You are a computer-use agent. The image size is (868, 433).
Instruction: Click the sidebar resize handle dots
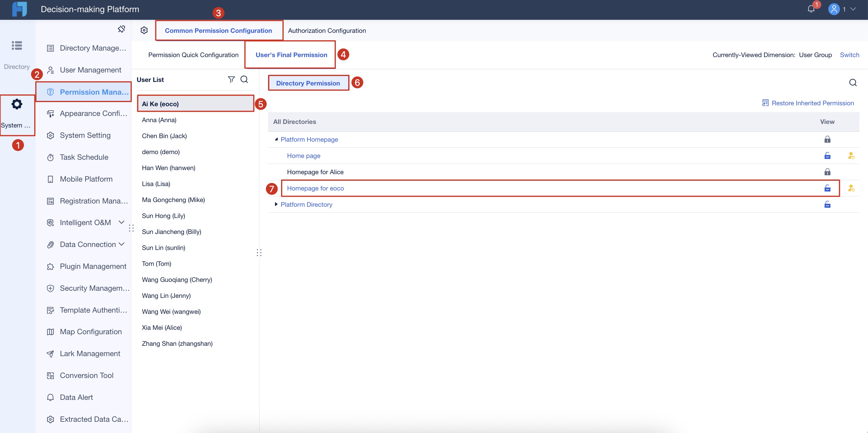pyautogui.click(x=131, y=228)
